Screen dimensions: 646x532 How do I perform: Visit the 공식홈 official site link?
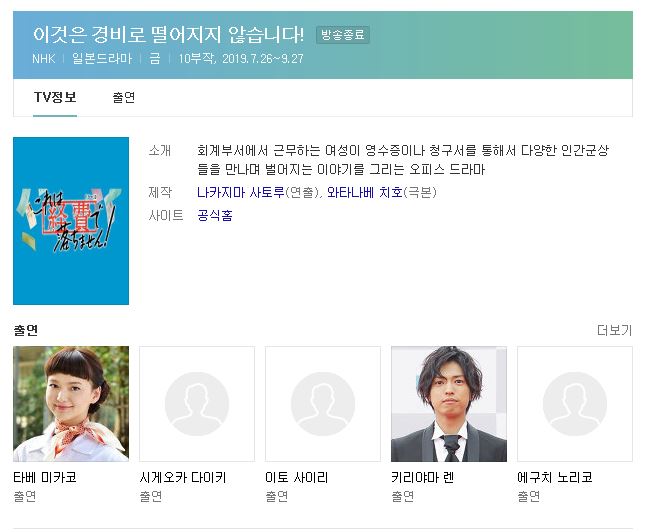point(215,216)
